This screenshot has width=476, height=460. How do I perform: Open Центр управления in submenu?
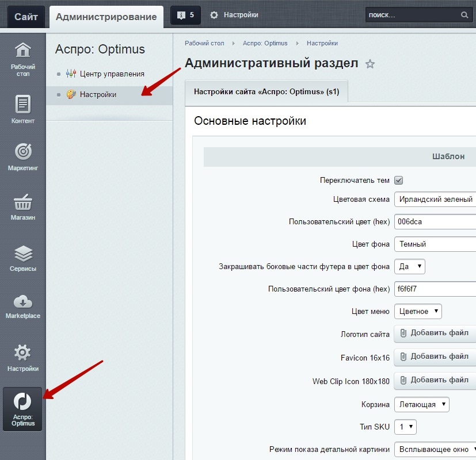(x=112, y=74)
